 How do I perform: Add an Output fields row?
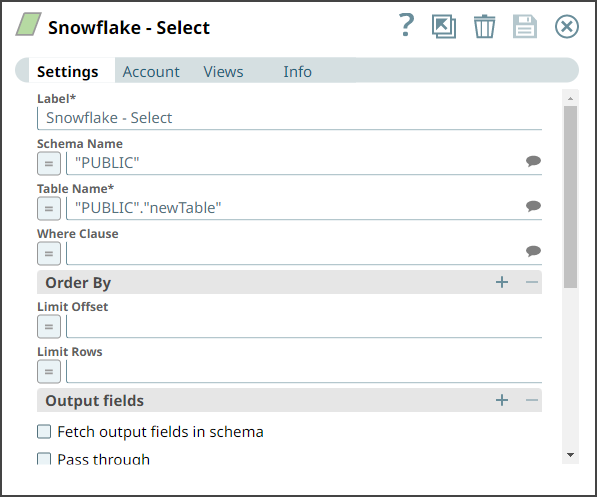click(x=502, y=400)
